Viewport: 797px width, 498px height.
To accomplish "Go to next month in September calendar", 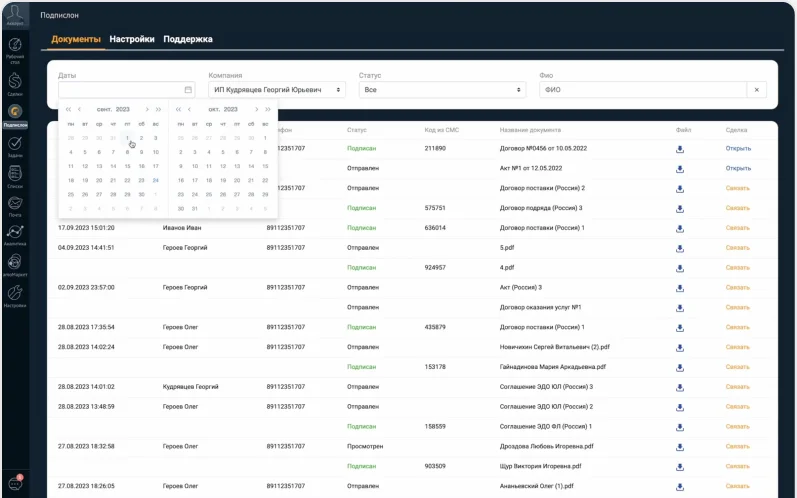I will pos(147,109).
